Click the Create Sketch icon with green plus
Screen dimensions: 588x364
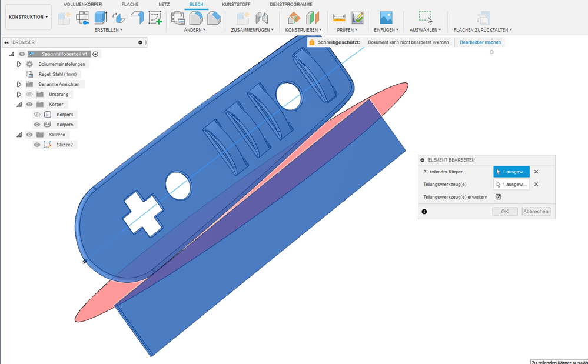pyautogui.click(x=155, y=18)
